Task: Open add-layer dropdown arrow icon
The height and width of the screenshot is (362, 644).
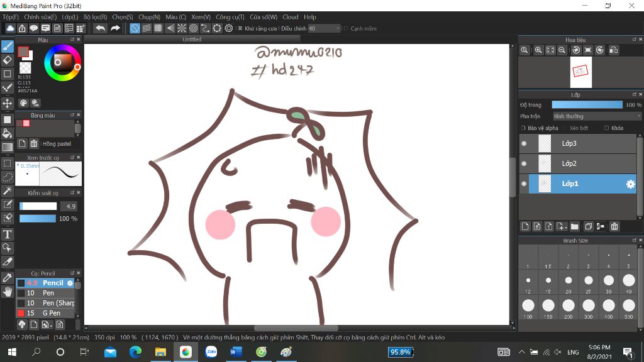Action: coord(562,226)
